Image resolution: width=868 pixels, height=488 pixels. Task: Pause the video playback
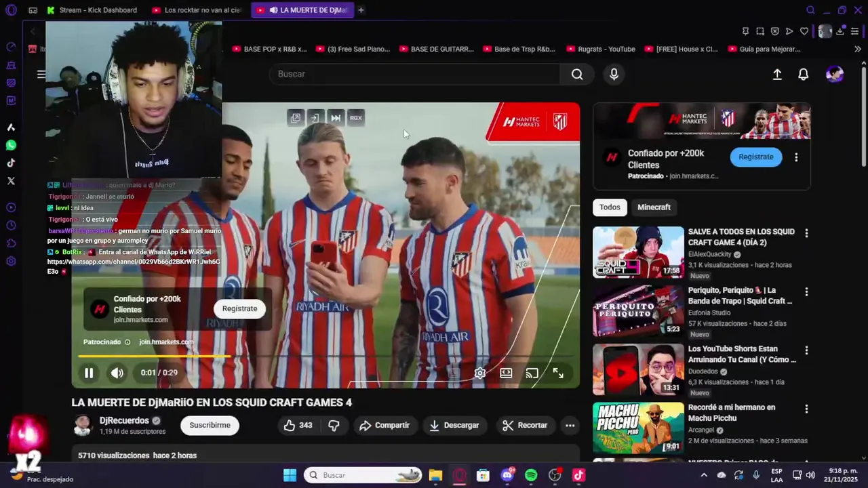click(x=89, y=373)
